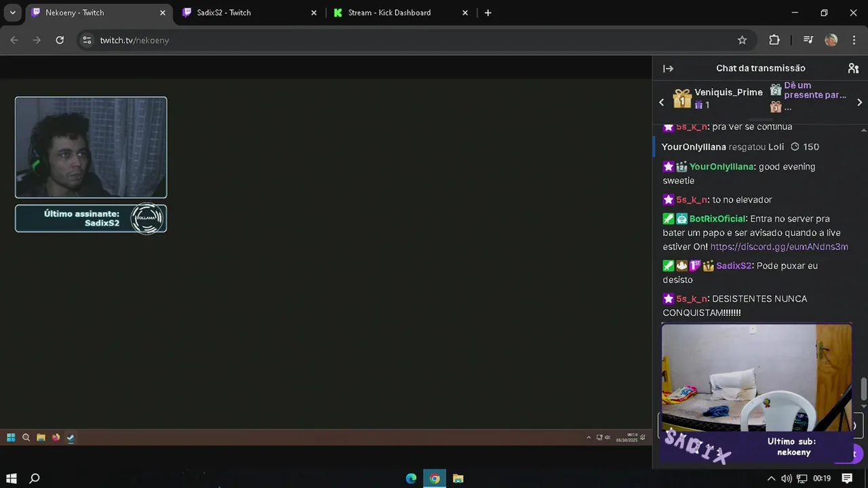The width and height of the screenshot is (868, 488).
Task: Open the Chrome profile avatar
Action: click(x=831, y=40)
